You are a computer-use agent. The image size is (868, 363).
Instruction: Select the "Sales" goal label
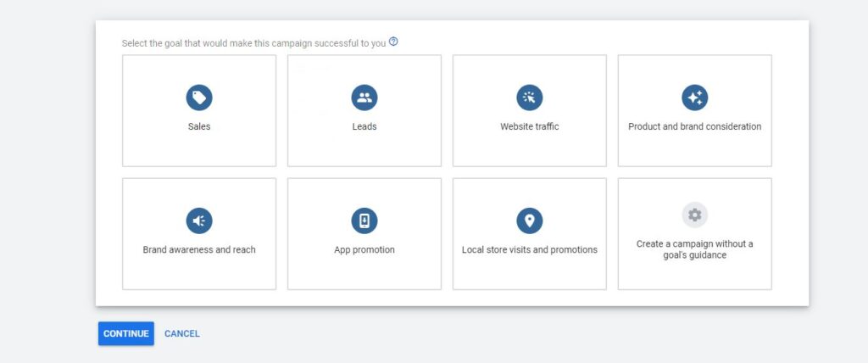pyautogui.click(x=199, y=127)
